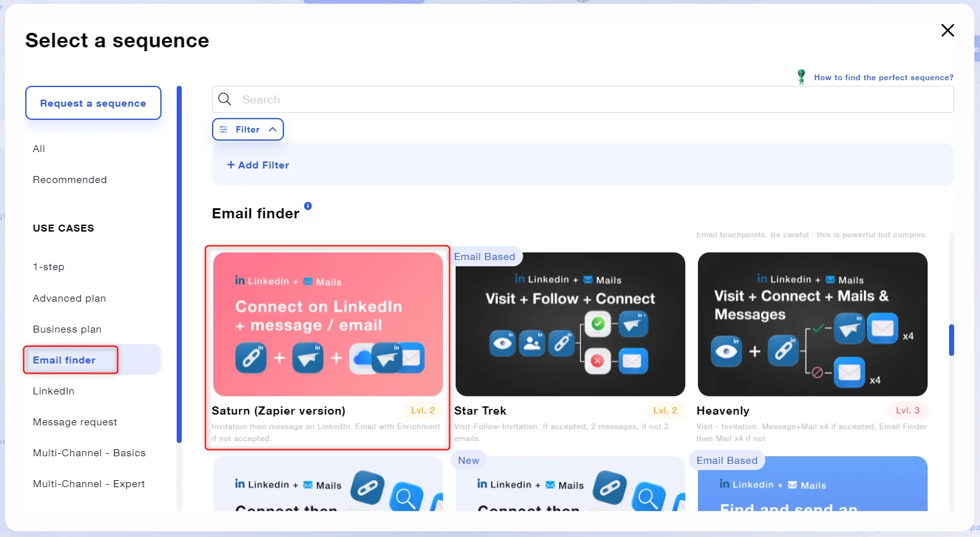Viewport: 980px width, 537px height.
Task: Click the Email Based tag on Star Trek
Action: pos(485,257)
